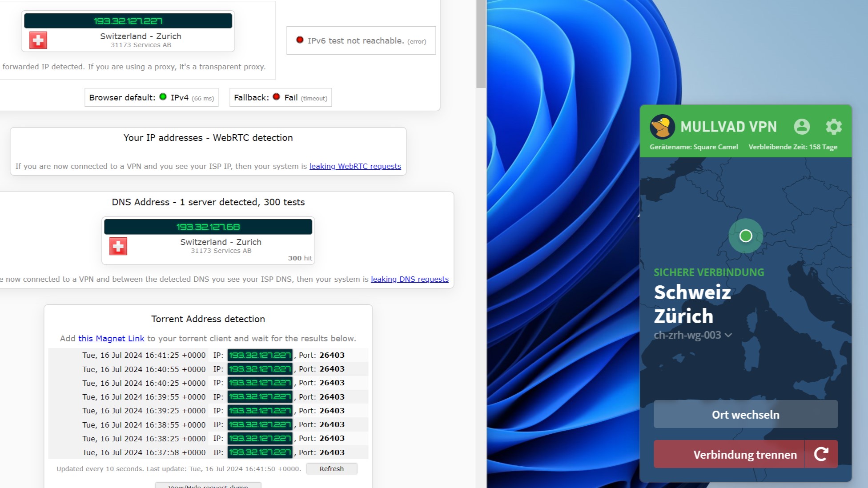
Task: Click the torrent IP in 16:38:55 row
Action: [260, 424]
